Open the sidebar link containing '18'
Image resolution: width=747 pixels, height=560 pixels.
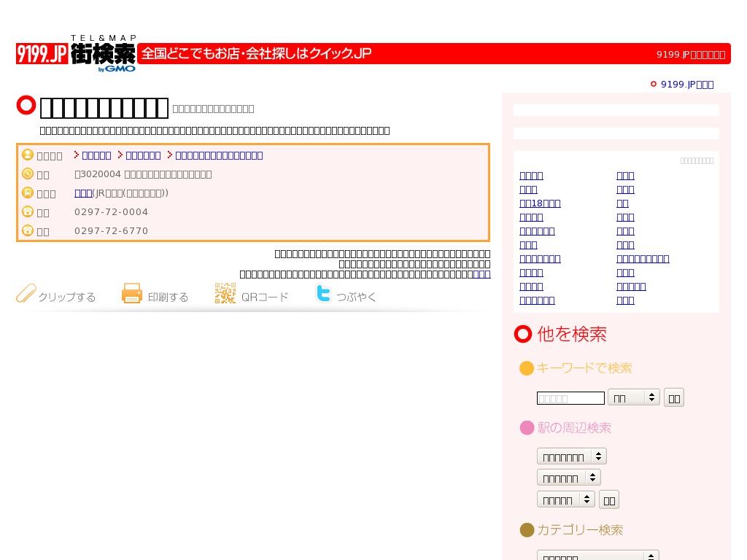(540, 203)
